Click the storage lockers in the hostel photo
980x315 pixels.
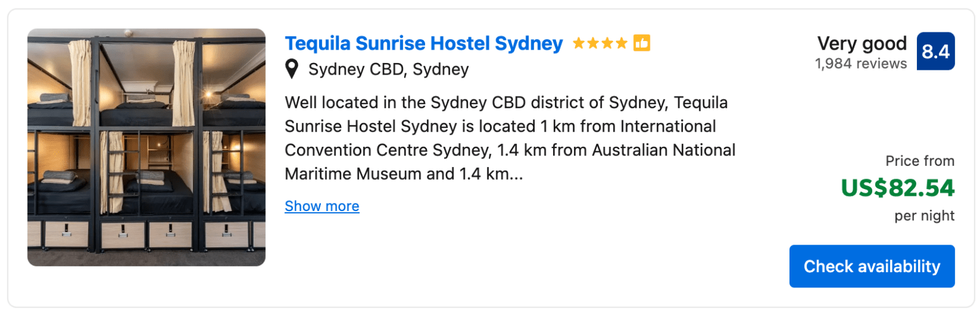146,235
